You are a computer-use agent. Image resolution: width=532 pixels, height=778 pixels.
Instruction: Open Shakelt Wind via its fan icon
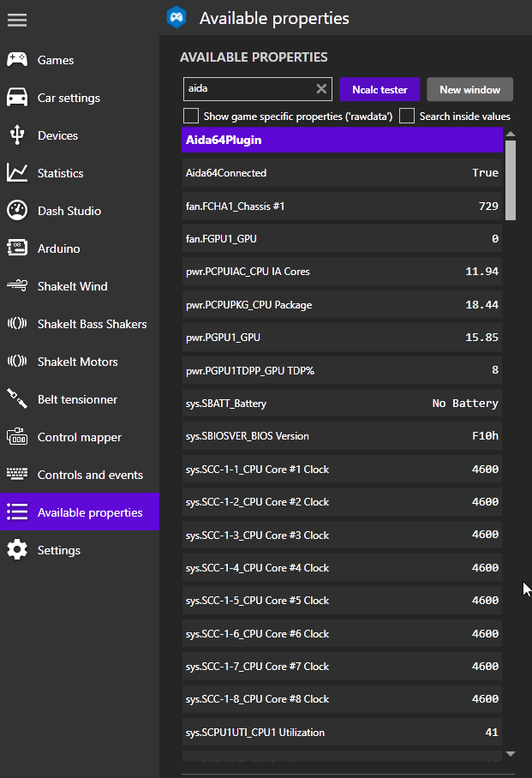pyautogui.click(x=18, y=285)
